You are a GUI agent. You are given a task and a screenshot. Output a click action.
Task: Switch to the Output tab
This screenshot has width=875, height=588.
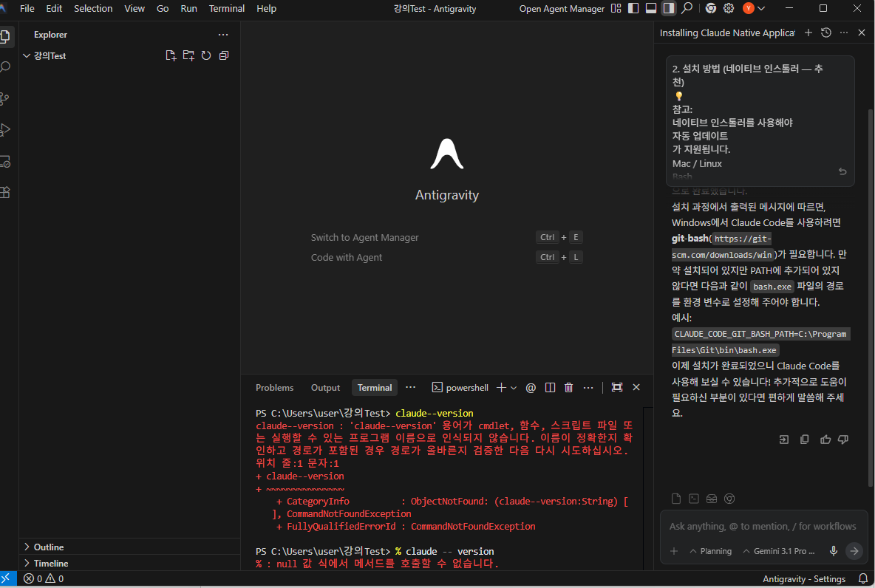click(325, 388)
